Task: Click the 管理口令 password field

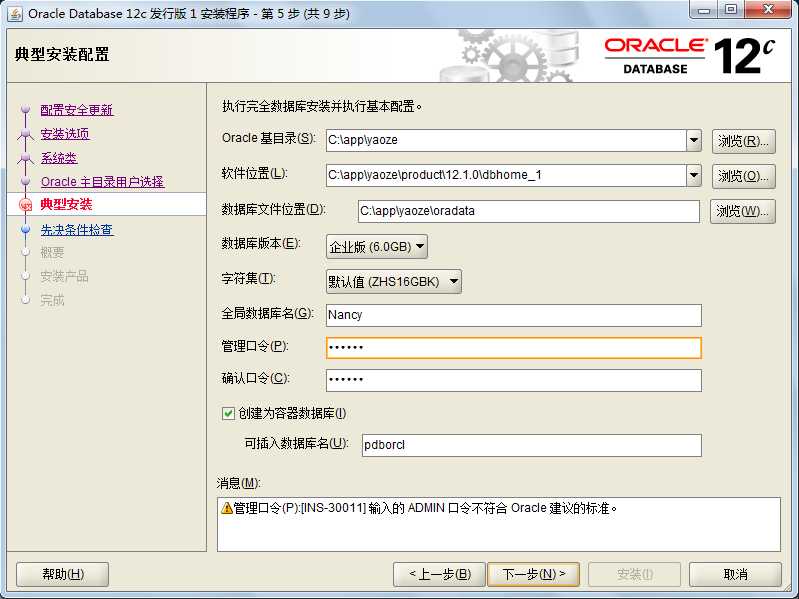Action: [514, 347]
